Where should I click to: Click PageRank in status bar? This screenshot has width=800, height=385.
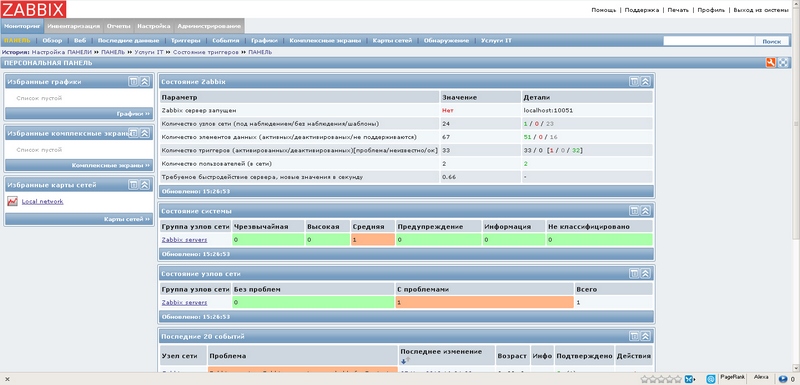pos(733,377)
